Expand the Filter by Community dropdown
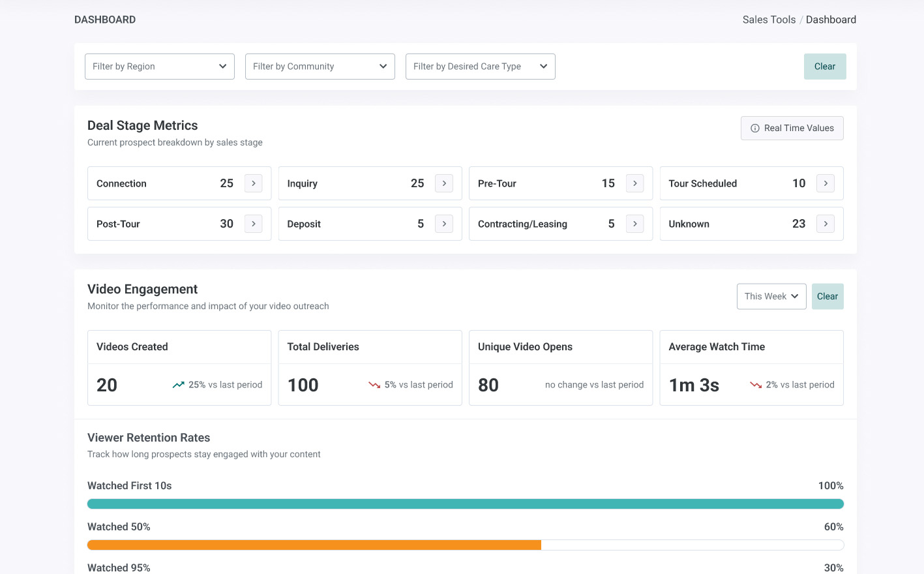 (320, 67)
